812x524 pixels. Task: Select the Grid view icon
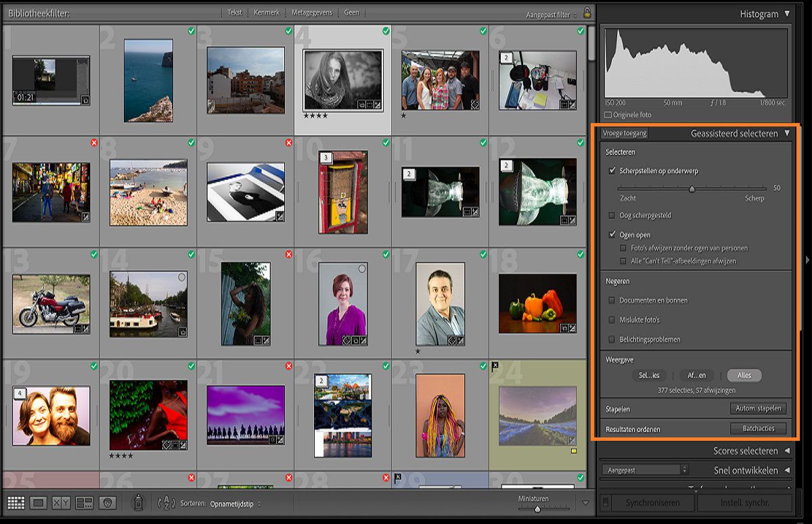16,502
